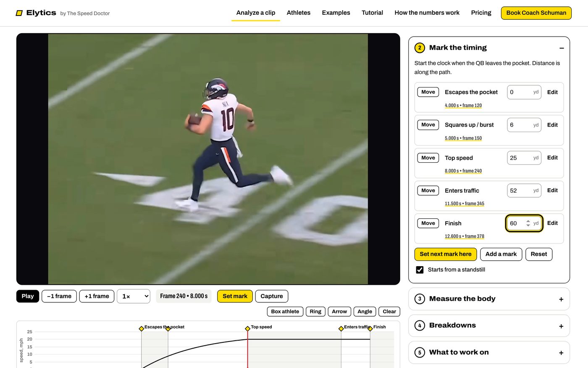Open the Examples page
This screenshot has height=368, width=588.
336,13
